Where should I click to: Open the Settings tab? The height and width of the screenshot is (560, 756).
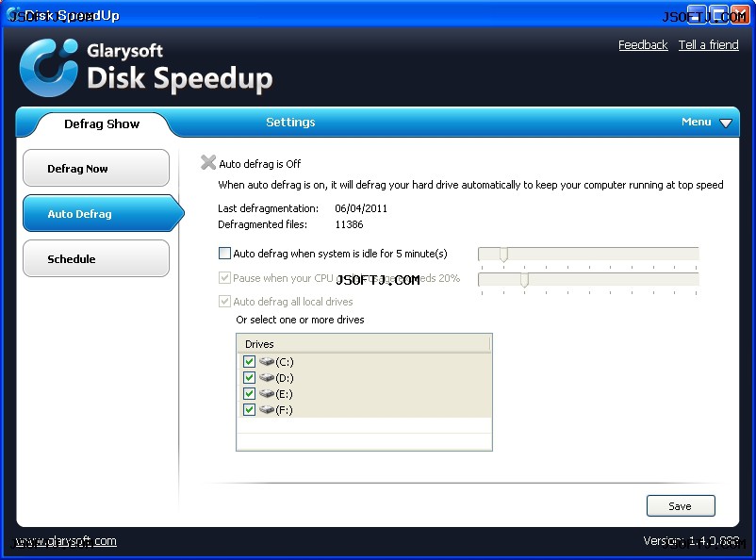(290, 122)
